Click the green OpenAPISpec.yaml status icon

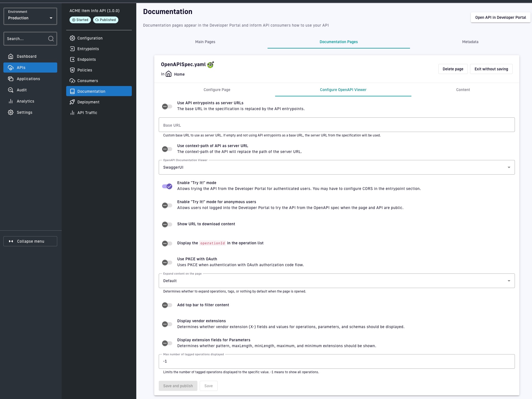(x=211, y=65)
